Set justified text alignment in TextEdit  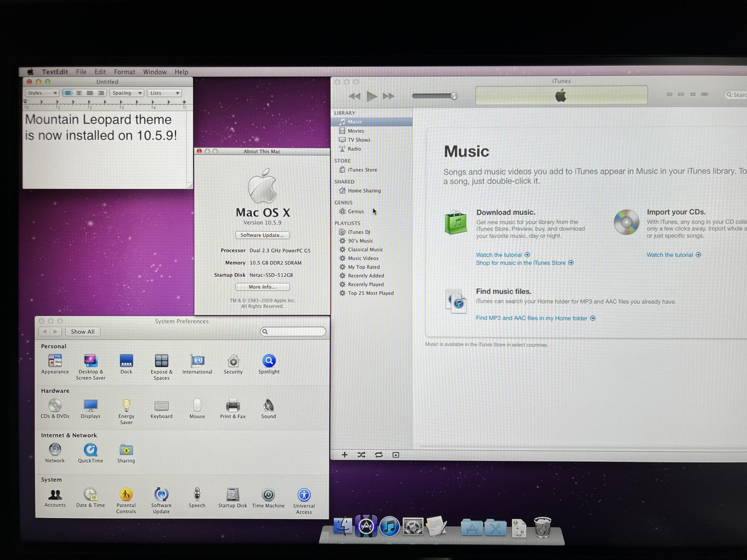pos(90,93)
